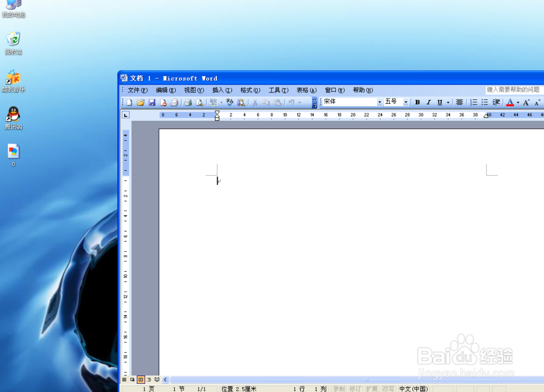Click the E-mail envelope toolbar icon

pos(174,103)
